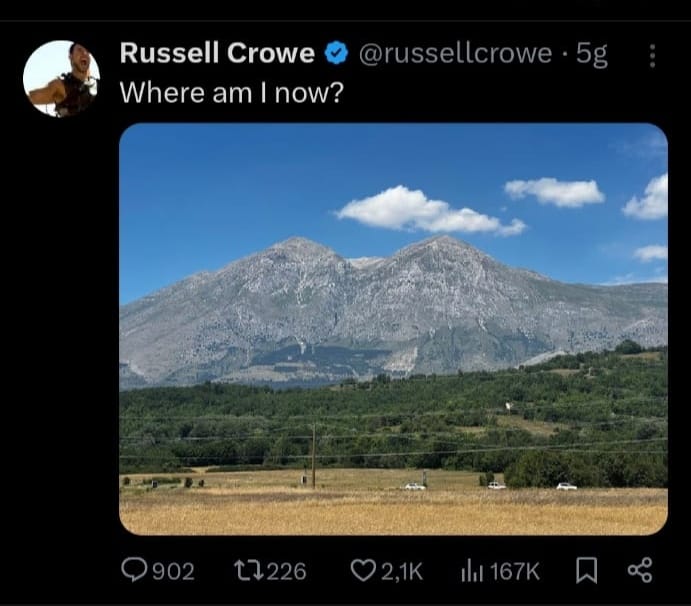Open the @russellcrowe handle link
The image size is (691, 606).
pos(455,54)
